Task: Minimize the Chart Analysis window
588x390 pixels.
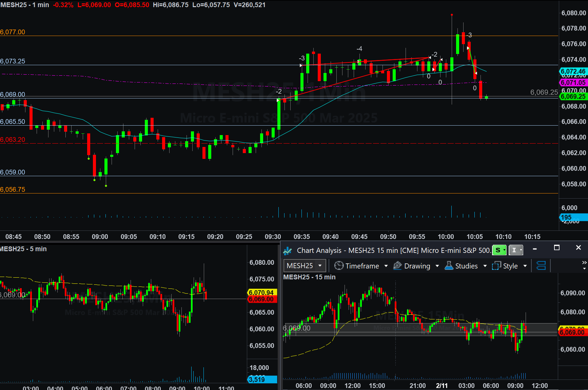Action: tap(535, 249)
